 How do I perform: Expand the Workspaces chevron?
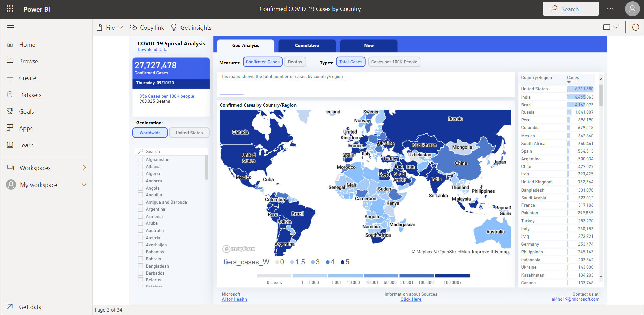[x=85, y=168]
